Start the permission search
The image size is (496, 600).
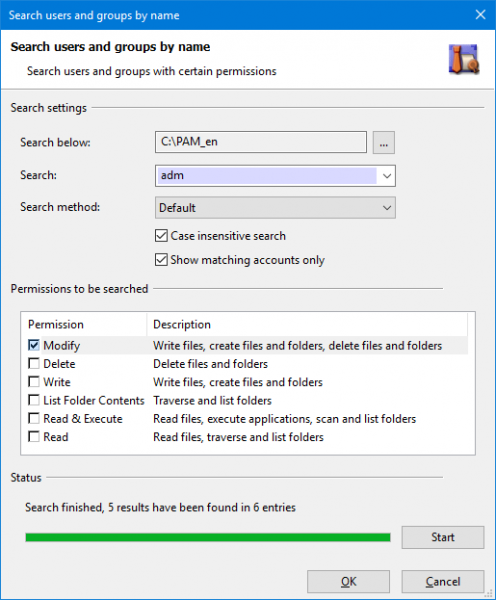click(x=443, y=537)
